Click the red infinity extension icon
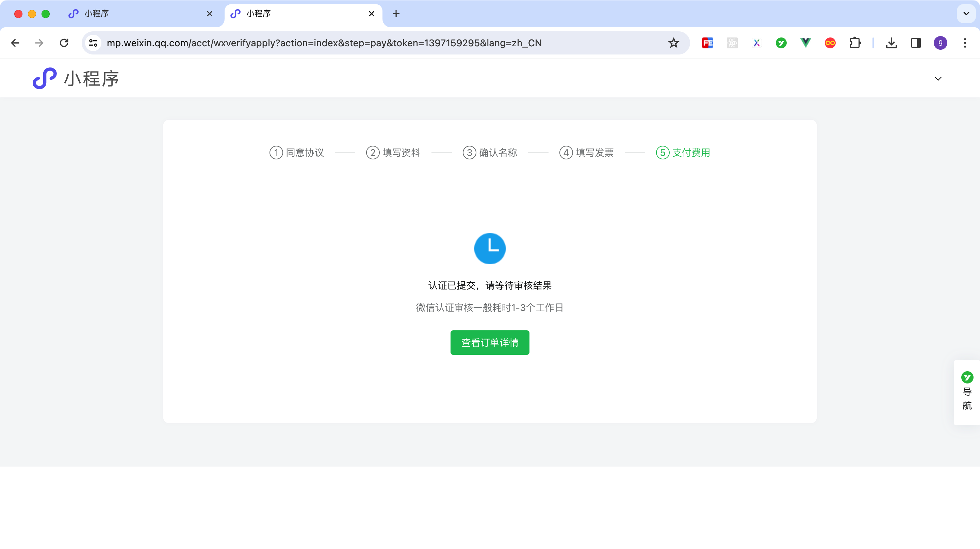Screen dimensions: 980x549 830,43
